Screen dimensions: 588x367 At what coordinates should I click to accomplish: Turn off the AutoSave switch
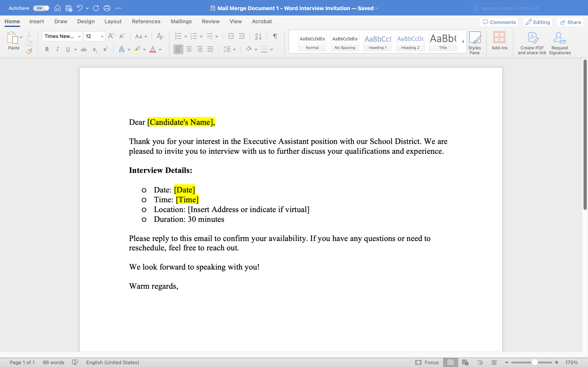click(41, 8)
